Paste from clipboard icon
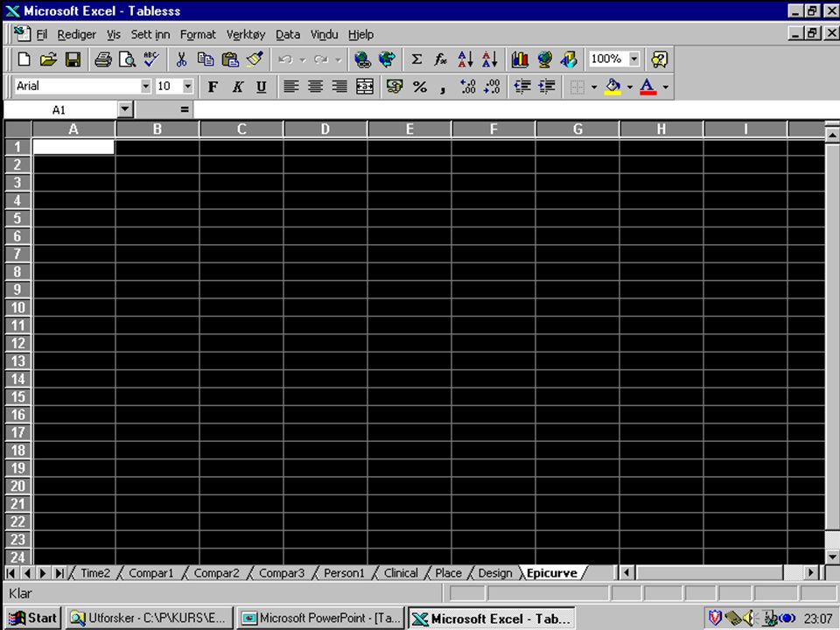This screenshot has width=840, height=630. [230, 59]
